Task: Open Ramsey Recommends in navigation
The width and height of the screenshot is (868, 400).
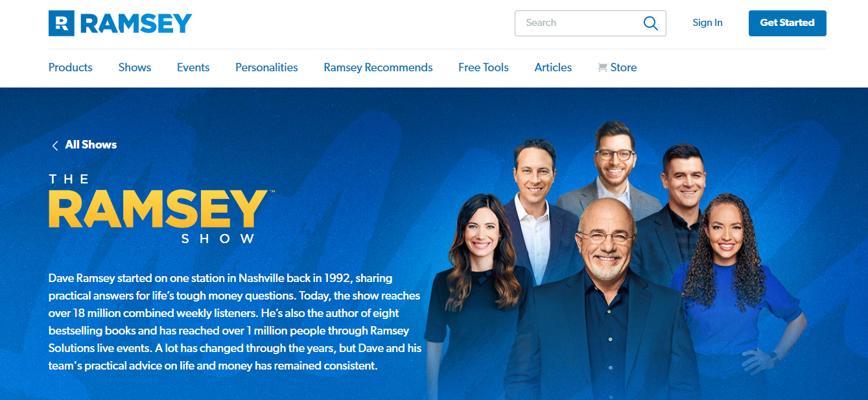Action: 378,67
